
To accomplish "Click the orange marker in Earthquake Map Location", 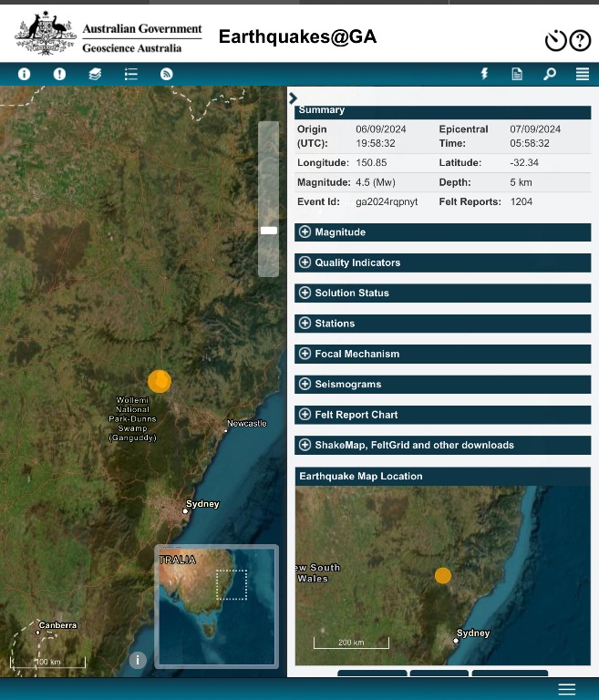I will click(x=443, y=575).
